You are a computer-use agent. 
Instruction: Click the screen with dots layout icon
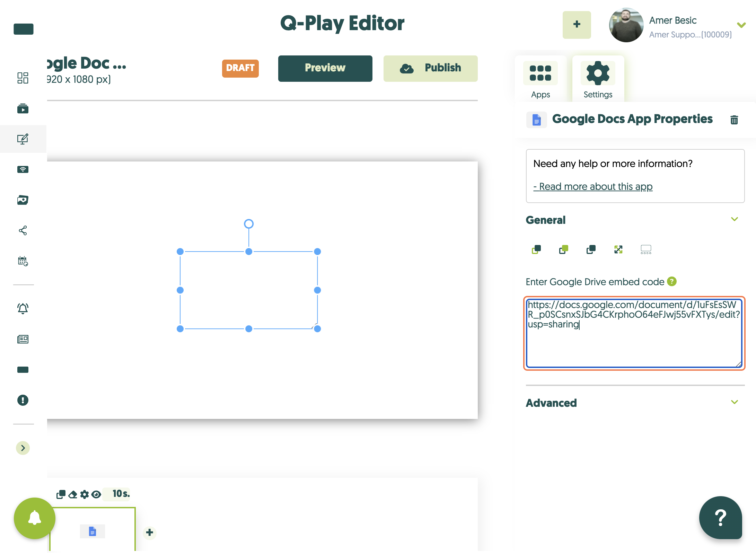pyautogui.click(x=646, y=249)
